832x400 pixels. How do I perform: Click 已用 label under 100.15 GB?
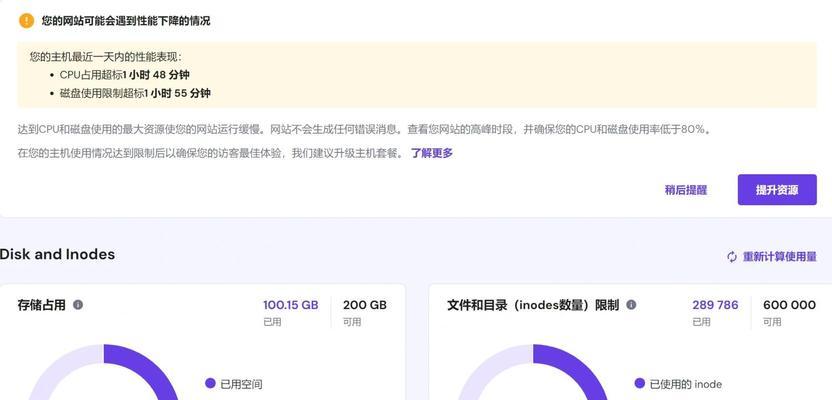[272, 321]
